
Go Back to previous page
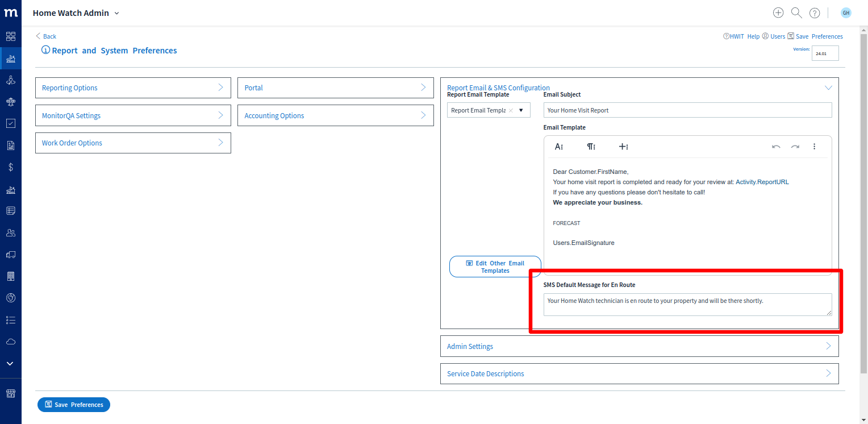tap(46, 36)
